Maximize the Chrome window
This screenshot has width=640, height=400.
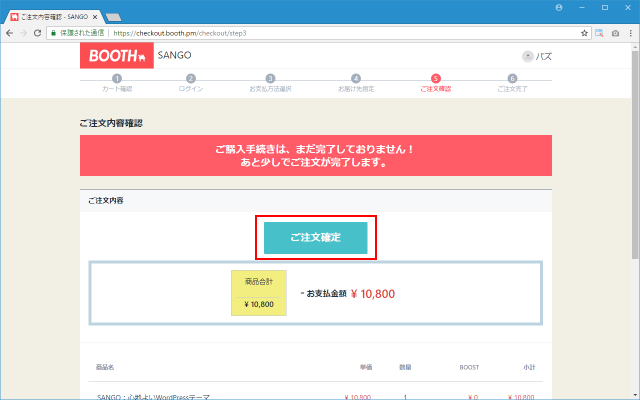pos(605,7)
